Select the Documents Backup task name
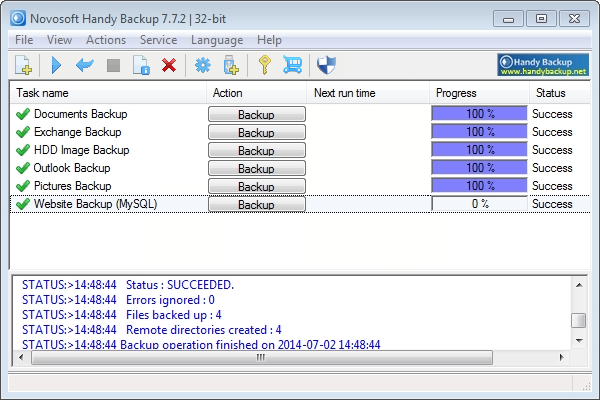Viewport: 600px width, 400px height. coord(80,114)
